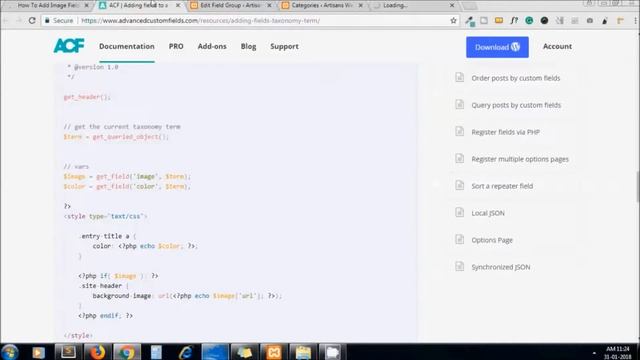The width and height of the screenshot is (640, 360).
Task: Click the 'f?' extension icon
Action: click(x=514, y=20)
